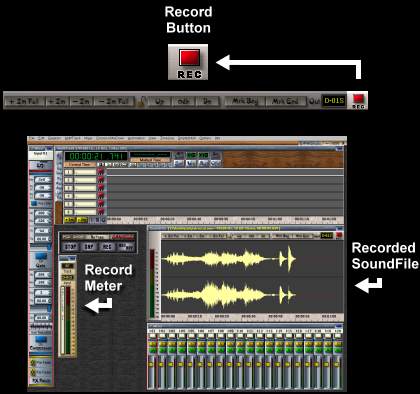This screenshot has width=420, height=394.
Task: Arm track 1 with its red record light
Action: click(100, 172)
